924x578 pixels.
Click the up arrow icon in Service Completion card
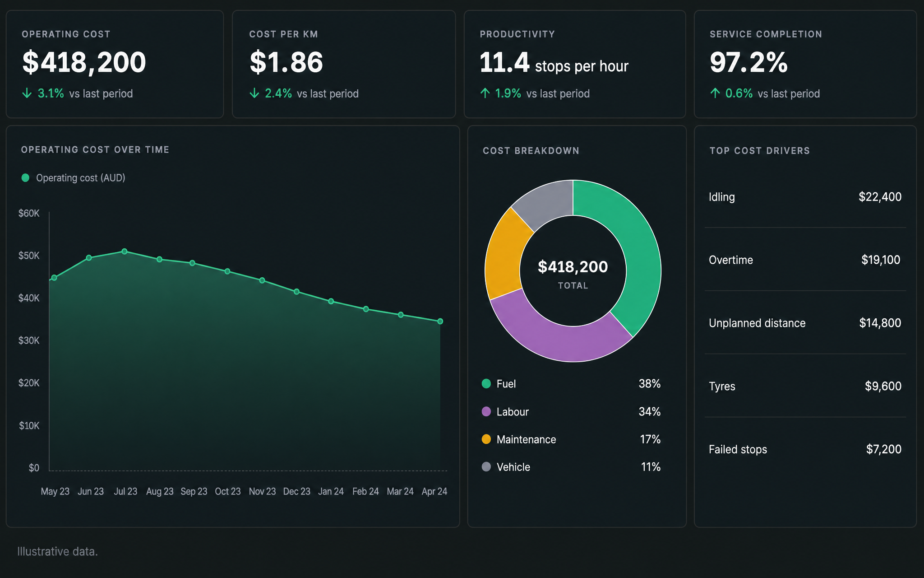pyautogui.click(x=715, y=93)
